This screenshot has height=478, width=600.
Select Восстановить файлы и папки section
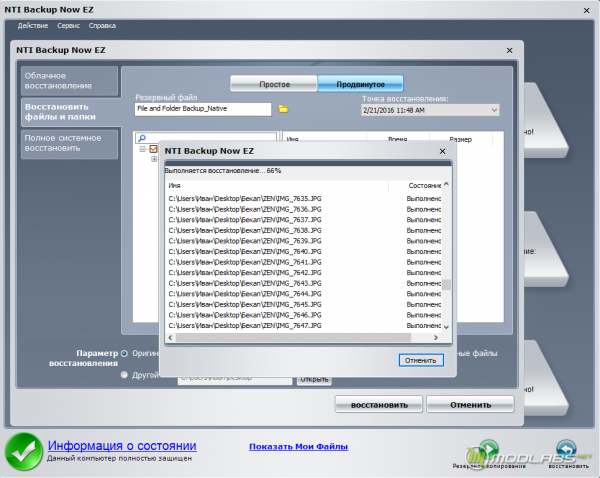69,112
